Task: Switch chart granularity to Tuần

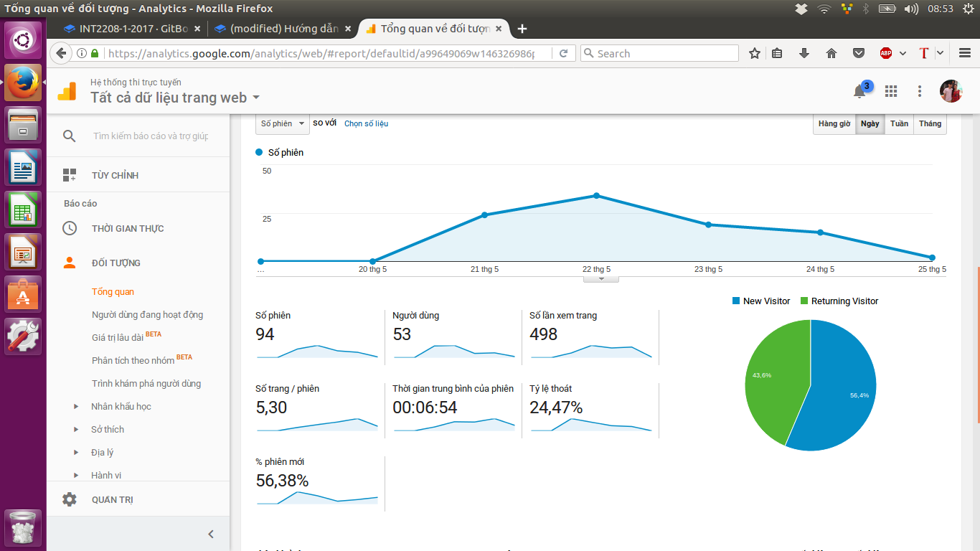Action: [899, 123]
